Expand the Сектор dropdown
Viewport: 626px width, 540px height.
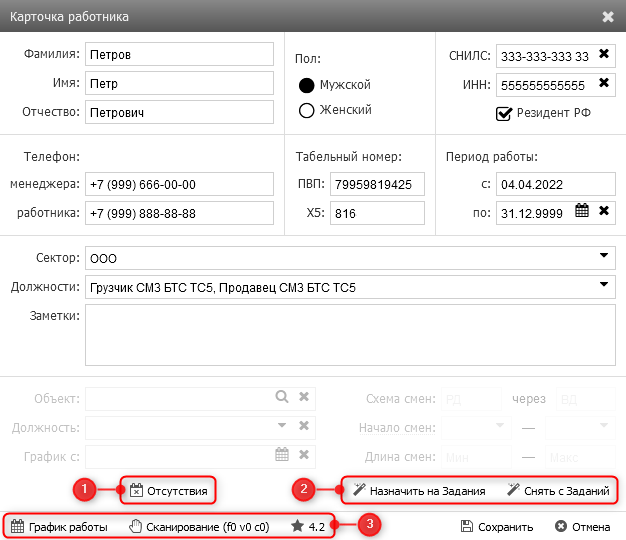coord(604,257)
